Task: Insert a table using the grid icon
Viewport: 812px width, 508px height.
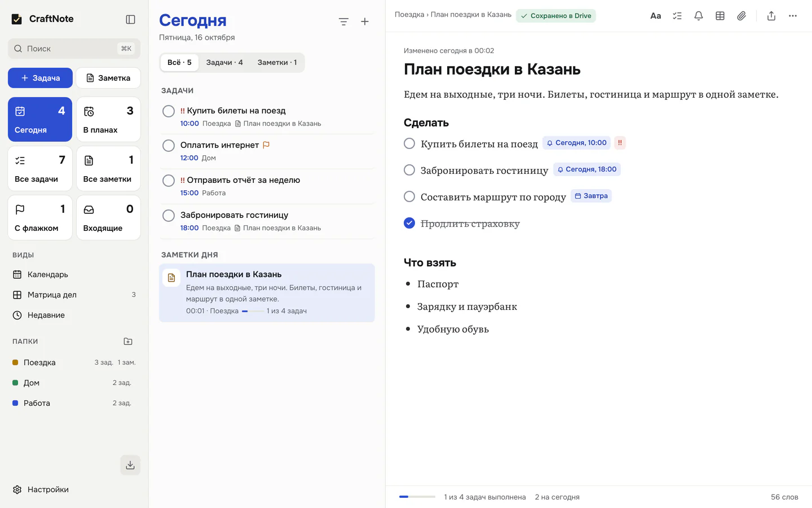Action: [x=720, y=16]
